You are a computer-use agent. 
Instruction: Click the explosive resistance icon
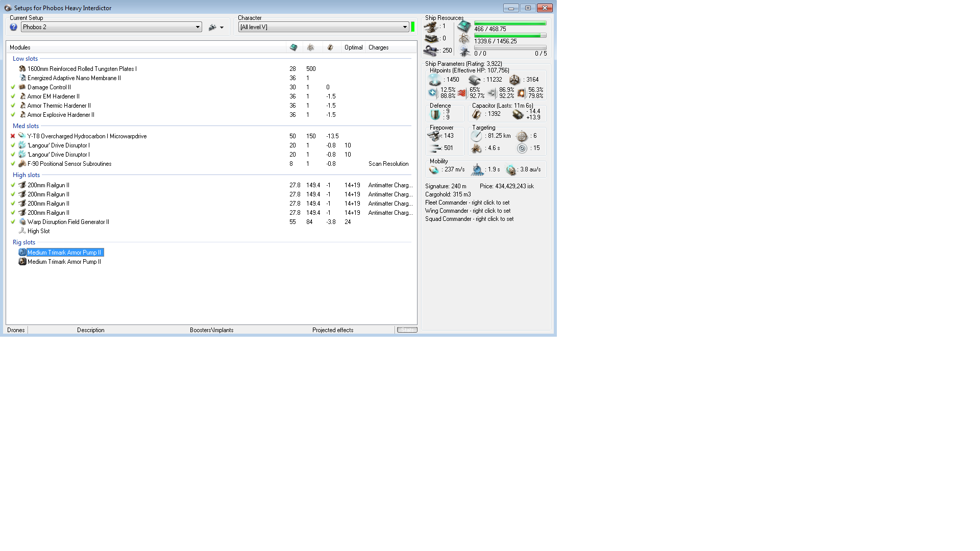click(x=521, y=93)
